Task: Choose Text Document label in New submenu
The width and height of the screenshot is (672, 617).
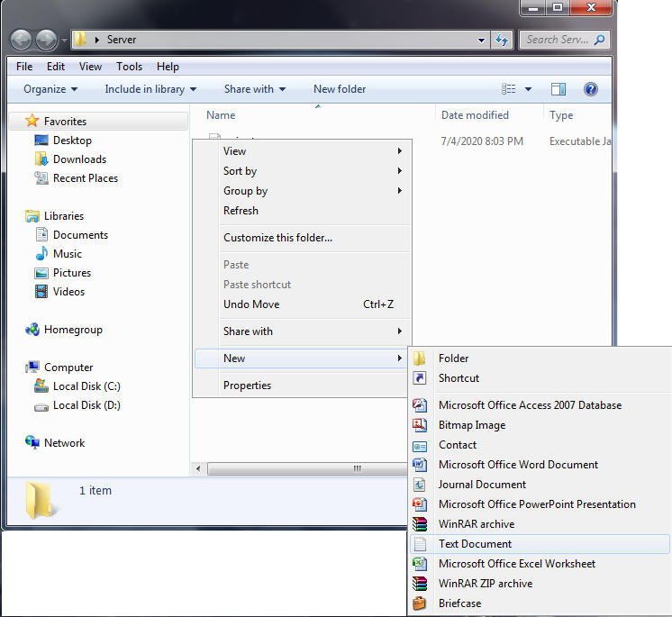Action: (x=475, y=544)
